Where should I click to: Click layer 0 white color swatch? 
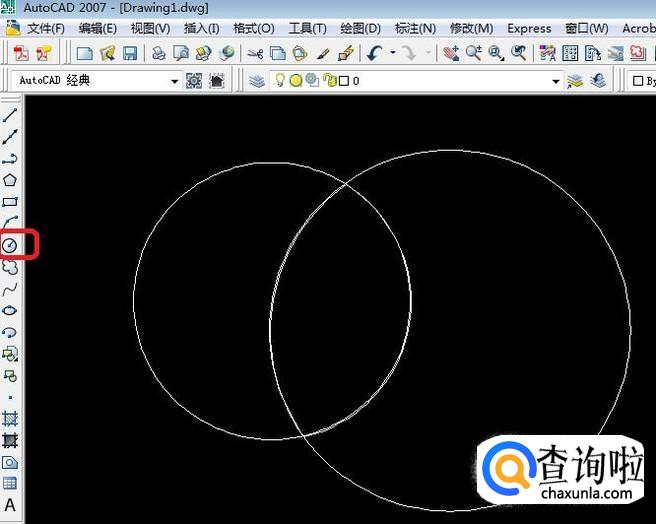(343, 81)
